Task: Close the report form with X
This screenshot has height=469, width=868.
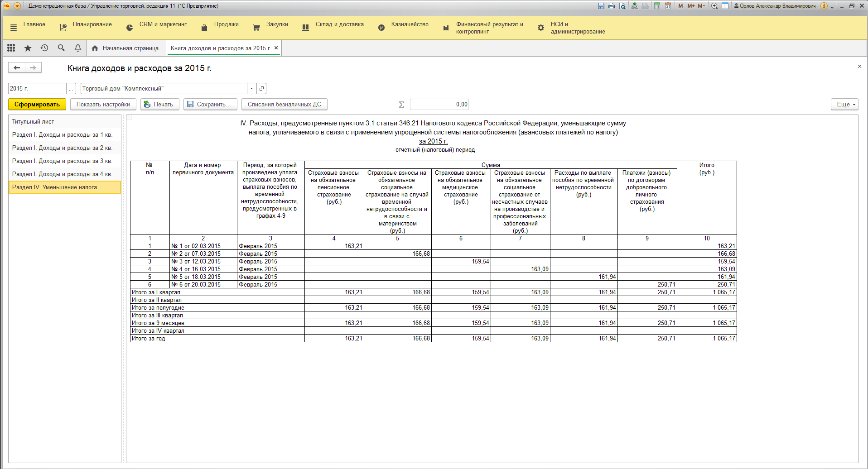Action: pyautogui.click(x=859, y=67)
